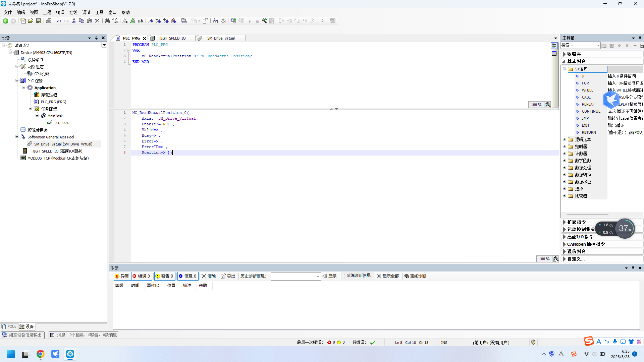Screen dimensions: 644x362
Task: Save the project with floppy icon
Action: click(39, 21)
